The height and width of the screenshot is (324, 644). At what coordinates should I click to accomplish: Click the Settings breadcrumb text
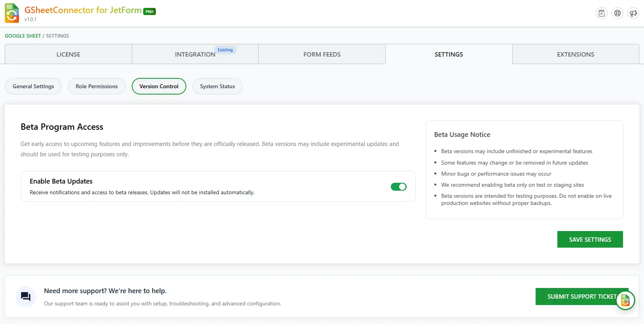click(x=57, y=36)
